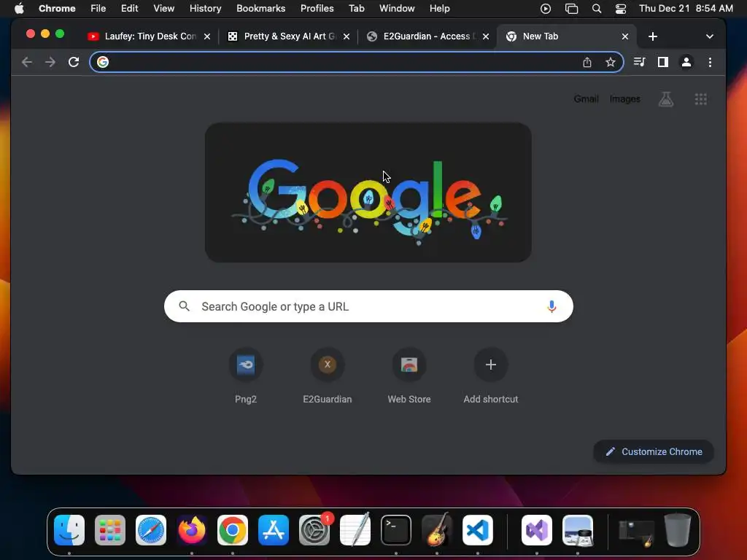
Task: Launch GarageBand from the Dock
Action: point(437,530)
